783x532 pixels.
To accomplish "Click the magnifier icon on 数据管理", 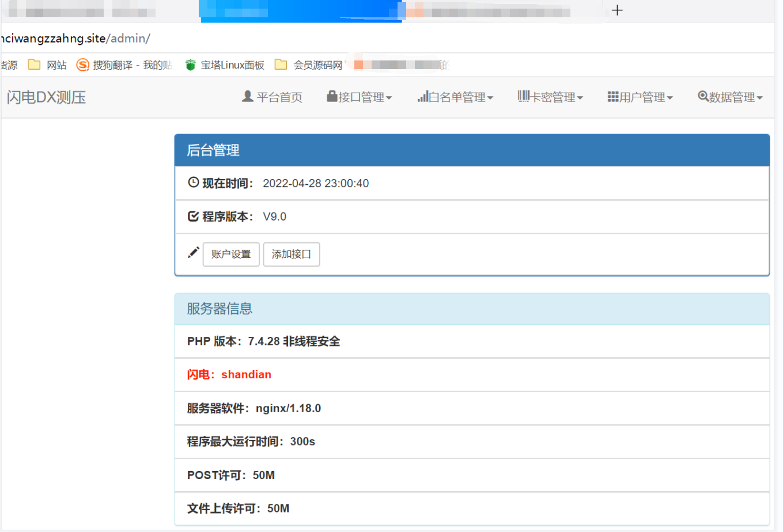I will [x=702, y=96].
